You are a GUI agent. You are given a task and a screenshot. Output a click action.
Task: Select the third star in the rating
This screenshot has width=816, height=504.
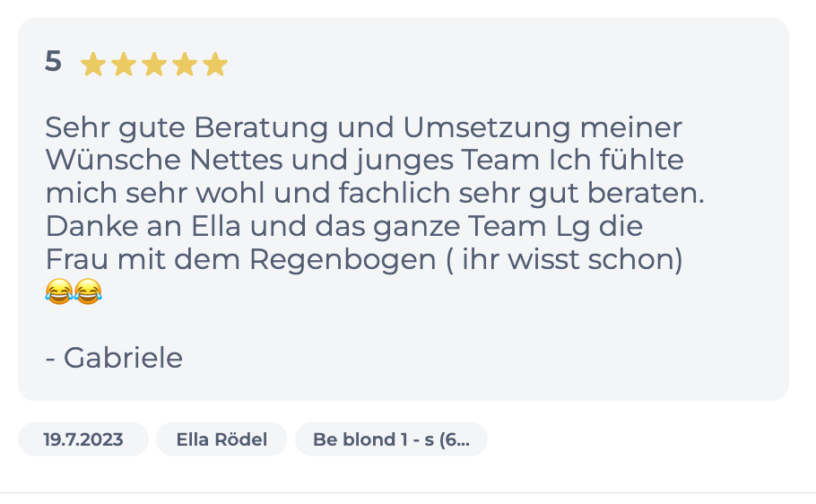154,65
